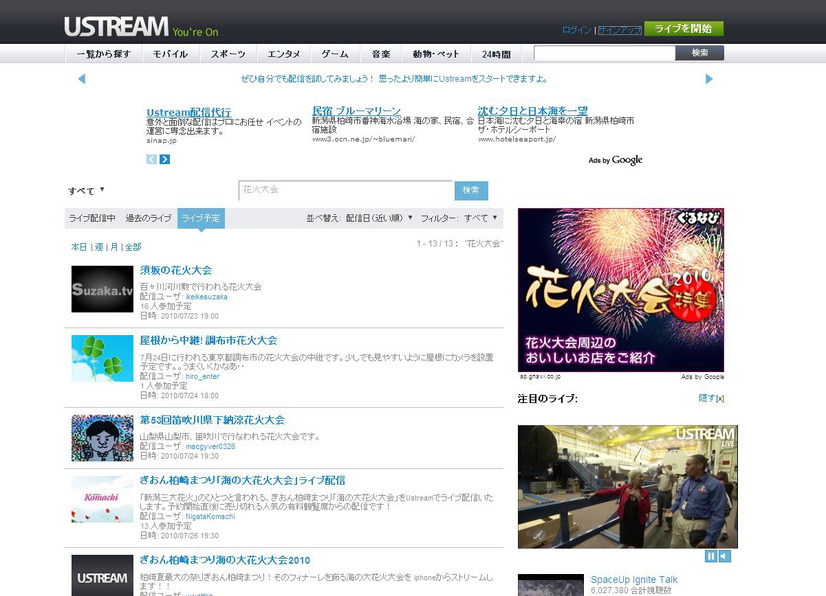Click the green ライブを開始 button
The height and width of the screenshot is (596, 826).
pyautogui.click(x=684, y=28)
